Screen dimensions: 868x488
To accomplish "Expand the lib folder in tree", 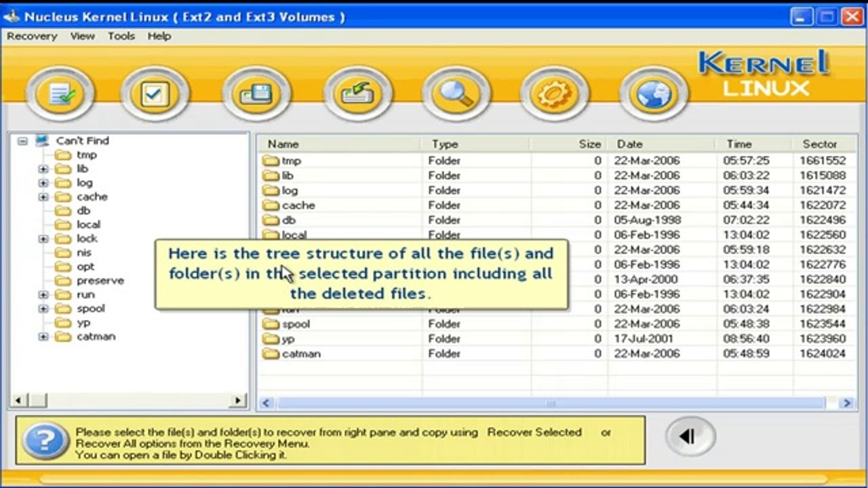I will [43, 169].
